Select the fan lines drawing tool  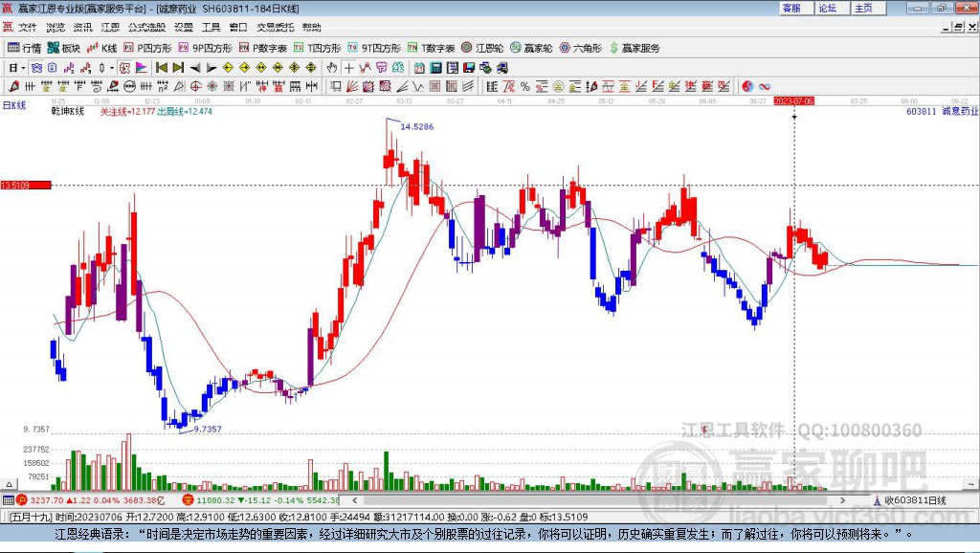351,86
